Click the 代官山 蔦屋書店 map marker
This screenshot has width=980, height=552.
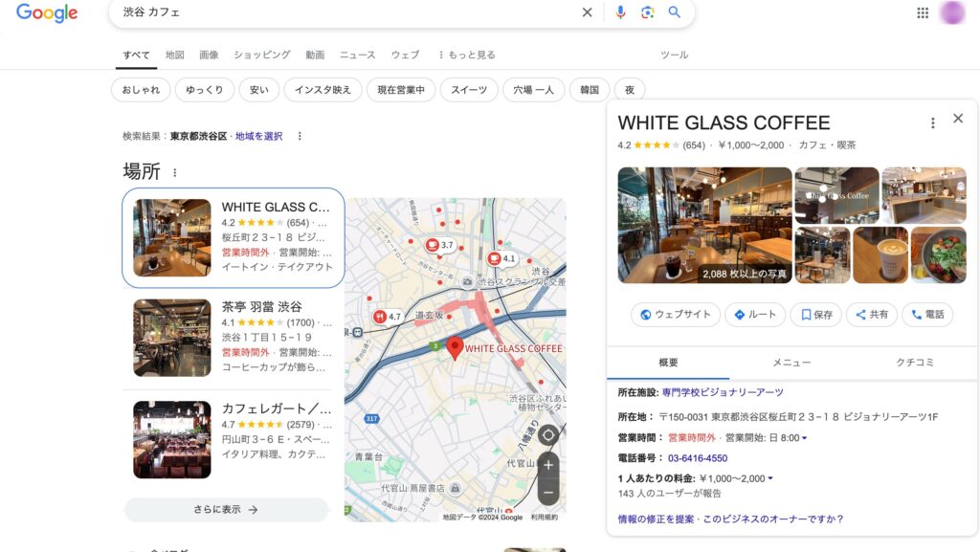(x=455, y=488)
